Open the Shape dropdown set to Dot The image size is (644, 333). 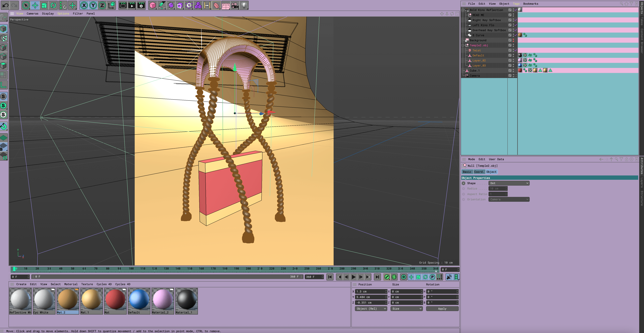pos(509,183)
